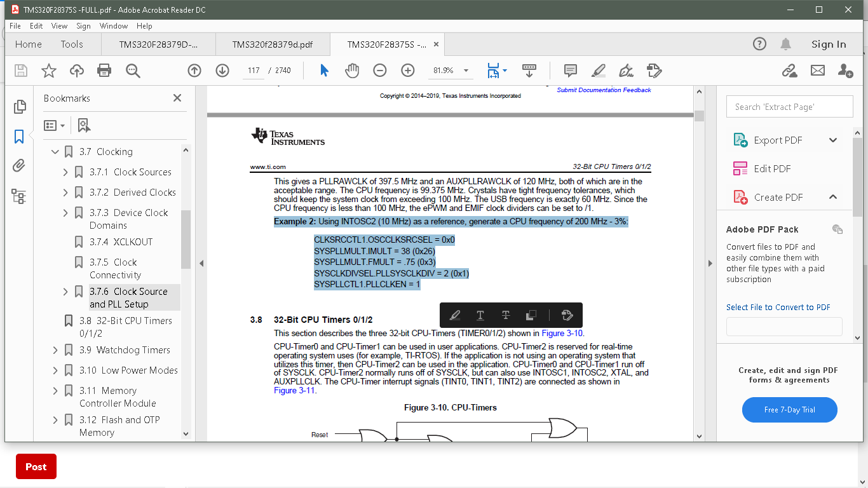Viewport: 868px width, 488px height.
Task: Switch to the Tools tab
Action: [x=72, y=44]
